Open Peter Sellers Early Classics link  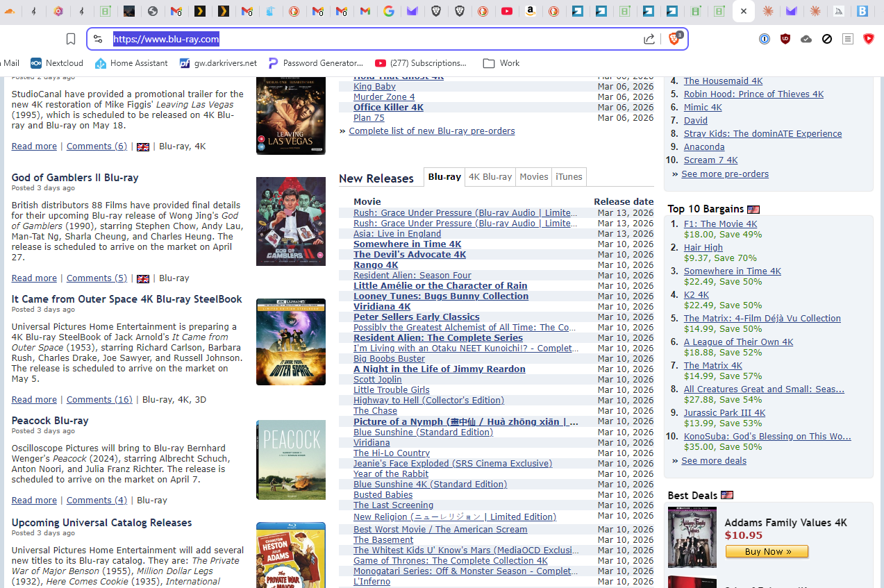[x=416, y=317]
